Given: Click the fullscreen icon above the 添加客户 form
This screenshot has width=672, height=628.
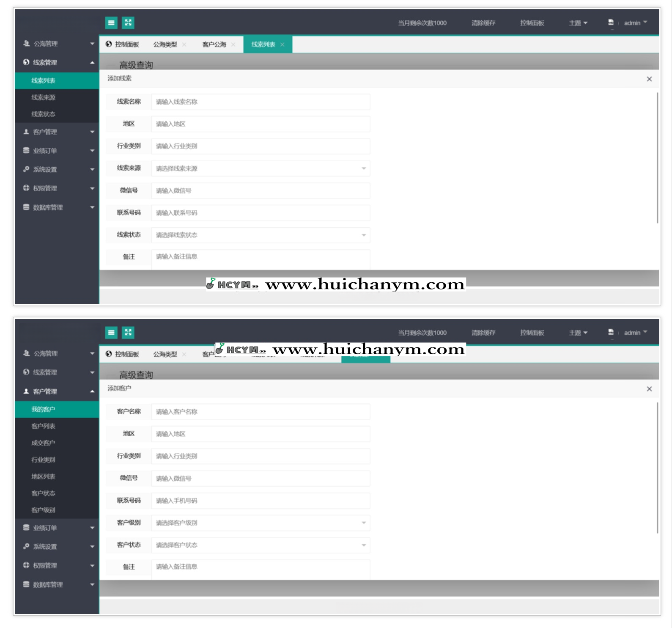Looking at the screenshot, I should point(128,333).
